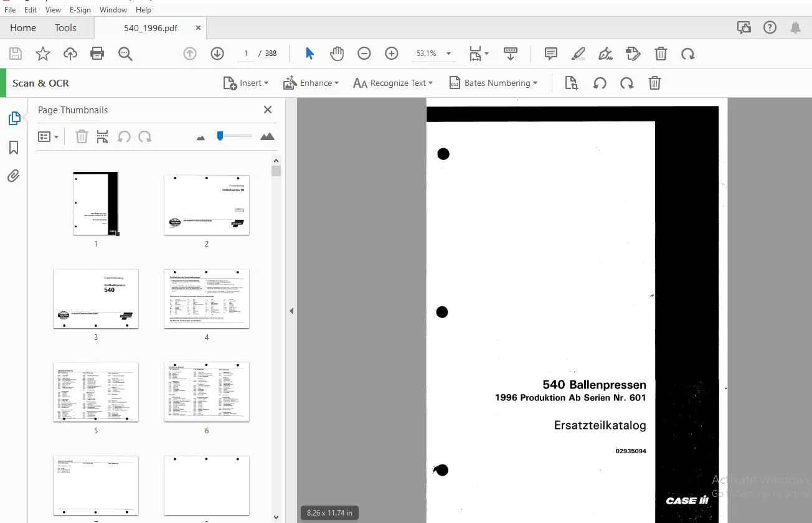Open the notifications bell

coord(796,27)
